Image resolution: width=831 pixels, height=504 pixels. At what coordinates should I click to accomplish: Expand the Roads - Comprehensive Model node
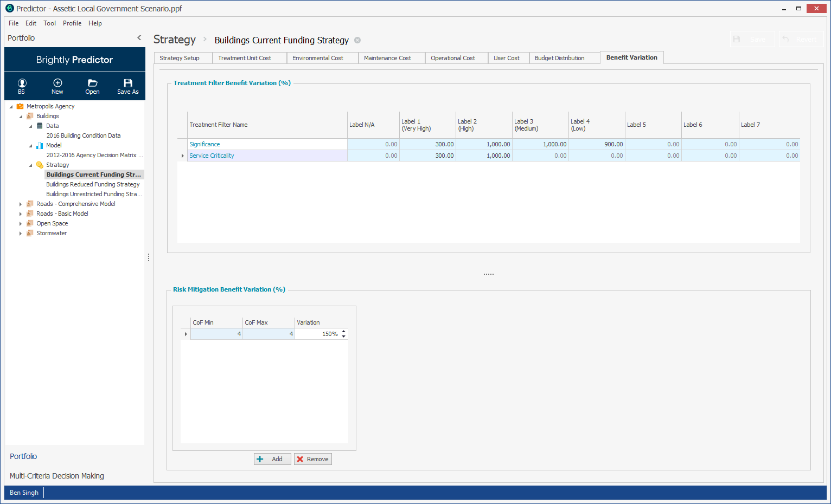(x=21, y=204)
